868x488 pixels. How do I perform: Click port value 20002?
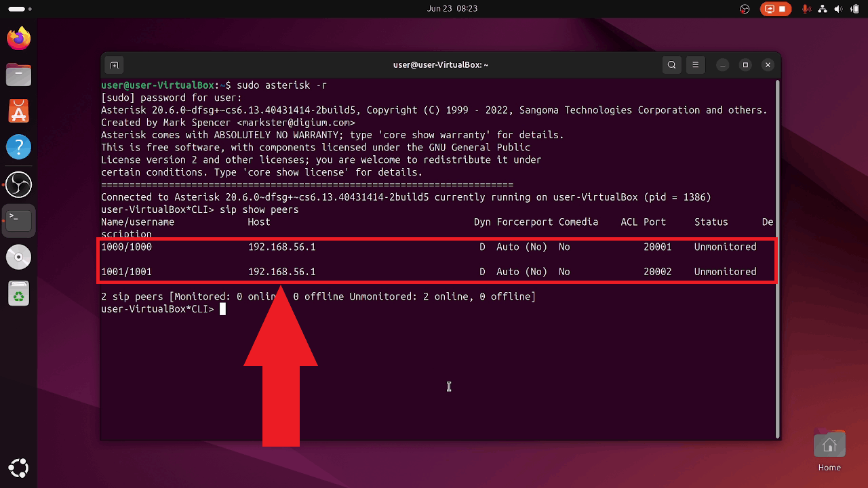coord(658,272)
